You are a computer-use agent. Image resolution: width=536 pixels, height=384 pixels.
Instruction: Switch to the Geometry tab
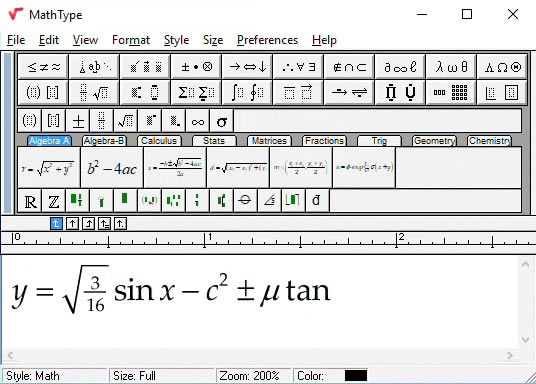click(x=434, y=141)
